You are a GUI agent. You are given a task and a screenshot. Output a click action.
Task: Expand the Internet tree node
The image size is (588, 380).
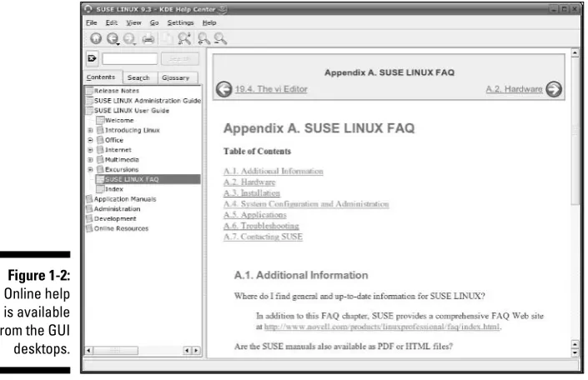[x=90, y=149]
